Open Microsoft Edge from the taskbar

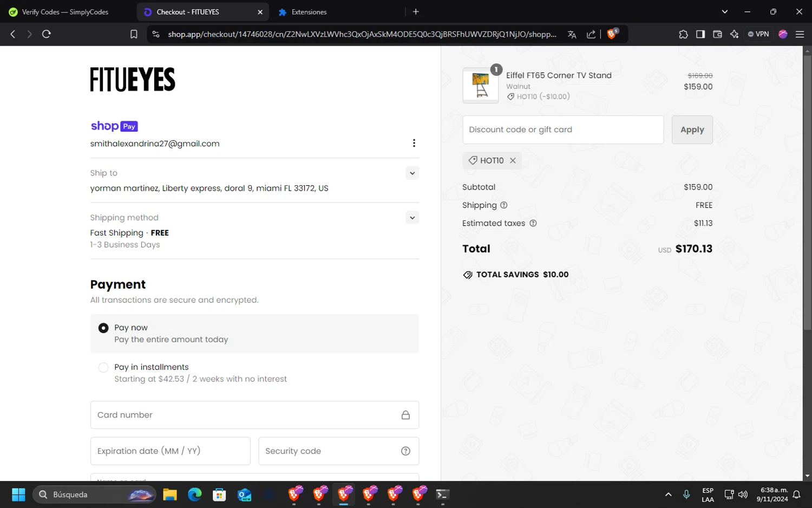point(195,494)
